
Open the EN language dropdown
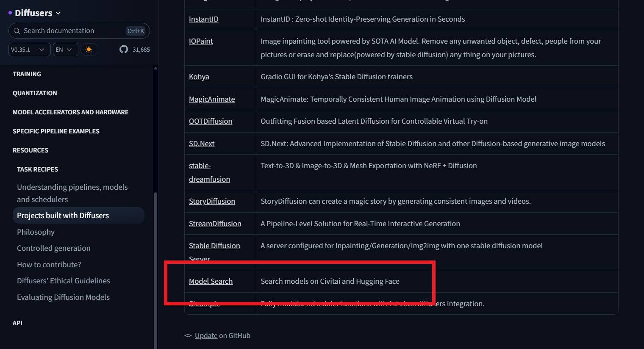pyautogui.click(x=66, y=50)
